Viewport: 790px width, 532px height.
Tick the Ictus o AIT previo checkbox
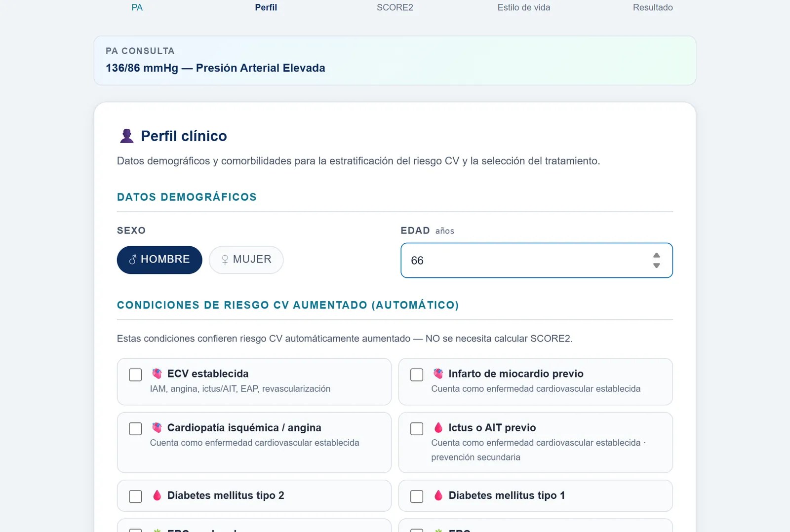[x=417, y=428]
